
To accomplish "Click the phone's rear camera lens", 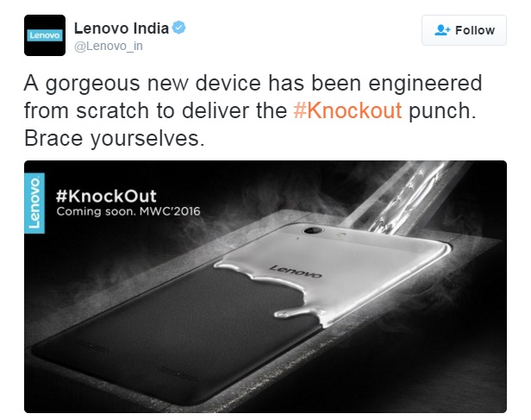I will coord(312,230).
